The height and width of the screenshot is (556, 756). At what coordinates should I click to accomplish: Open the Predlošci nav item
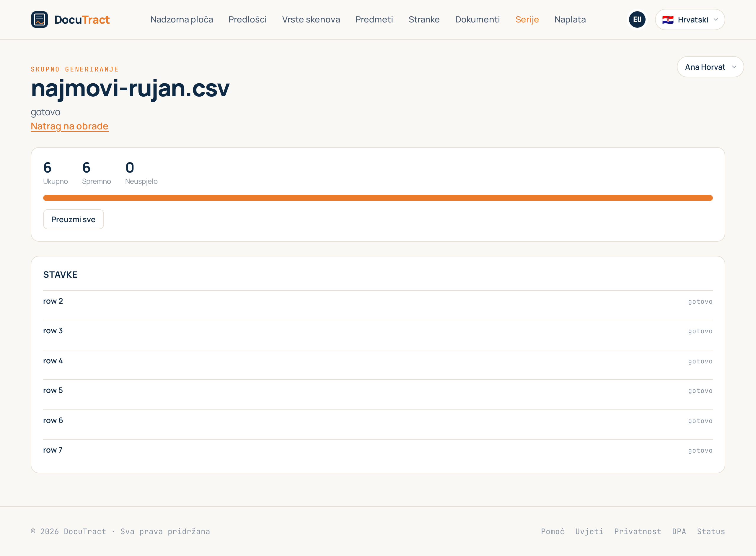point(247,19)
